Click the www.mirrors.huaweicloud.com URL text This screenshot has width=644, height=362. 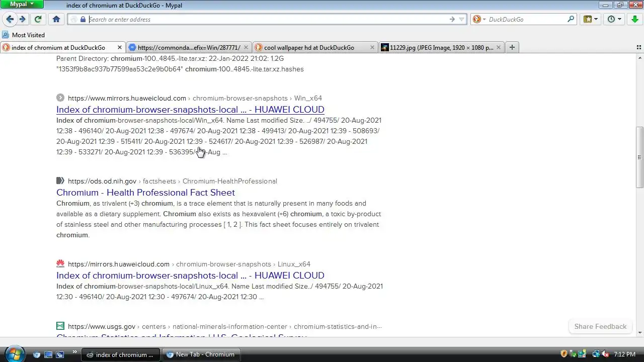pos(127,98)
